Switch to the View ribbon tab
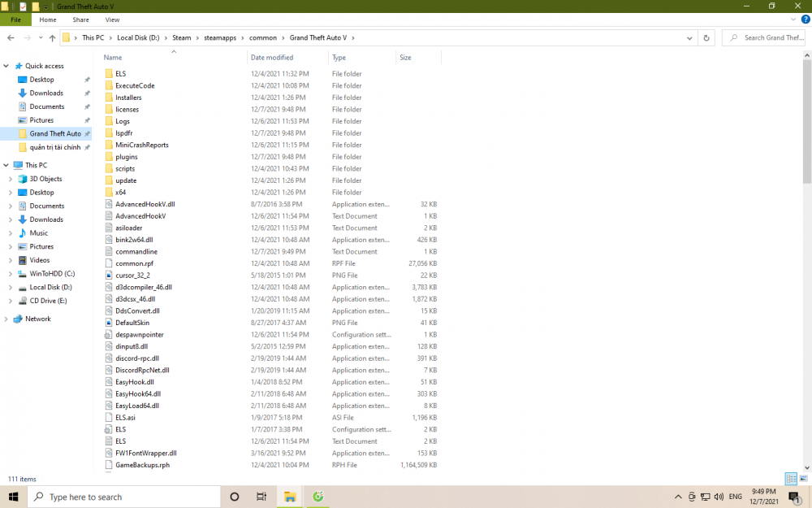812x508 pixels. 112,20
